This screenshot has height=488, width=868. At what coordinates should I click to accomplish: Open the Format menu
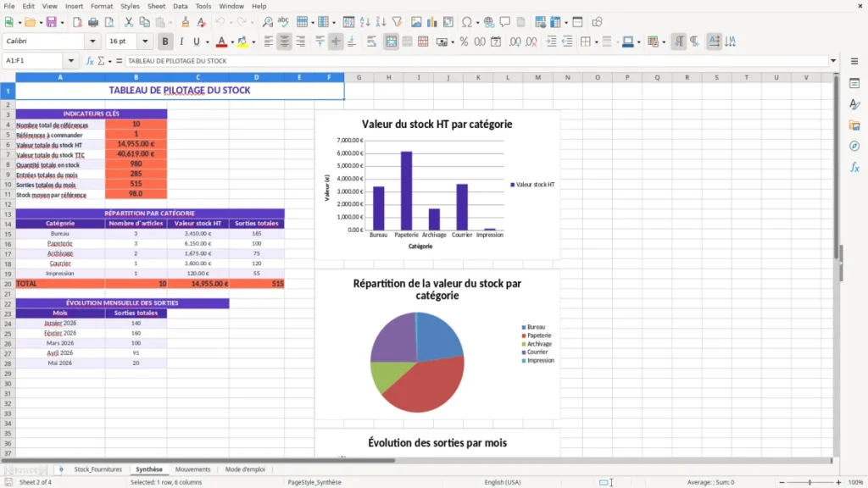102,6
